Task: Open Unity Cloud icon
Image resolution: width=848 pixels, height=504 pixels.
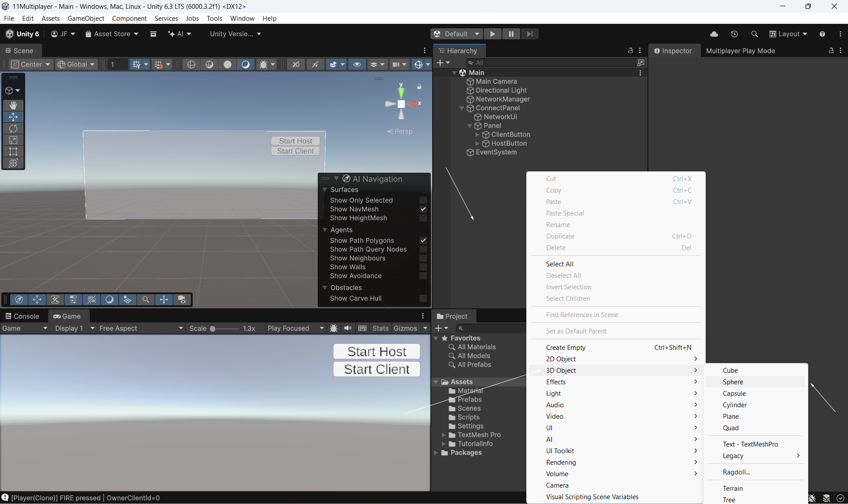Action: pos(714,34)
